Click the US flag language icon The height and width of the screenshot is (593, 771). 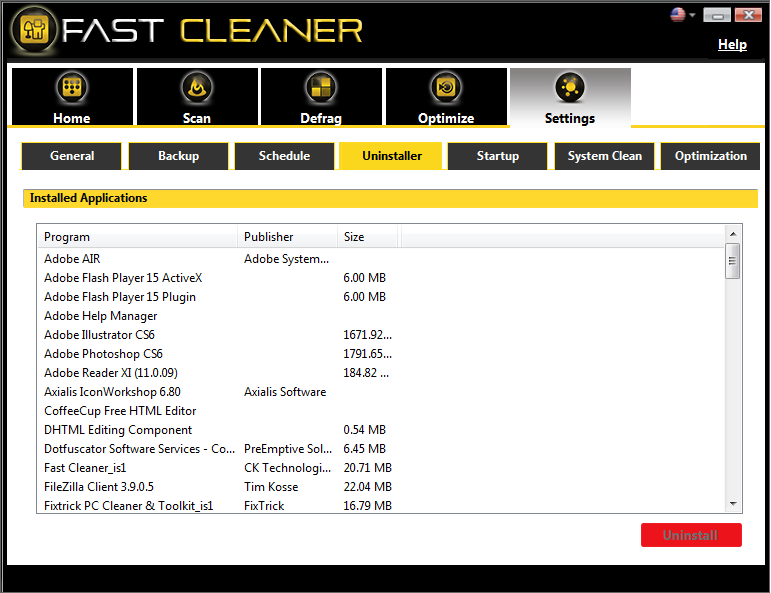[678, 14]
